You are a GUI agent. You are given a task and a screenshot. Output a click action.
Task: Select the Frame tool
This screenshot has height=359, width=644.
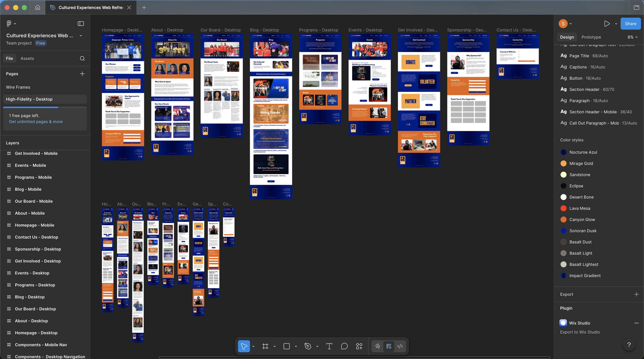coord(265,346)
